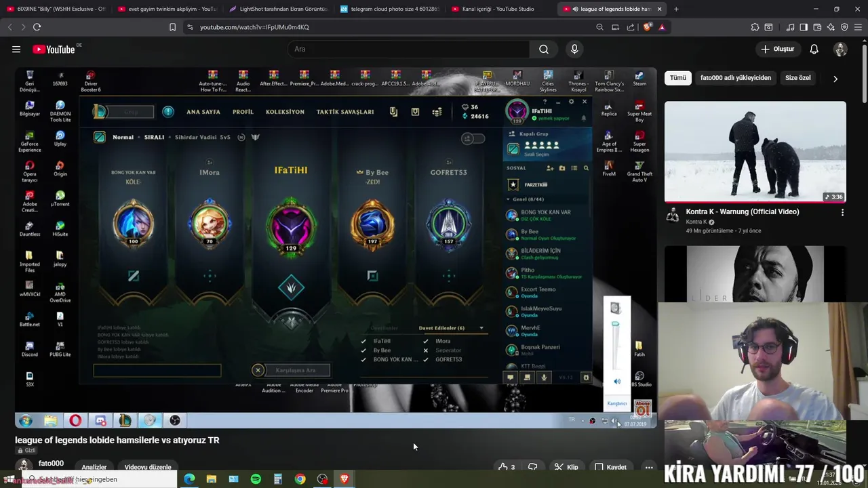Switch to the 6IX9INE Billy browser tab
This screenshot has height=488, width=868.
tap(56, 9)
